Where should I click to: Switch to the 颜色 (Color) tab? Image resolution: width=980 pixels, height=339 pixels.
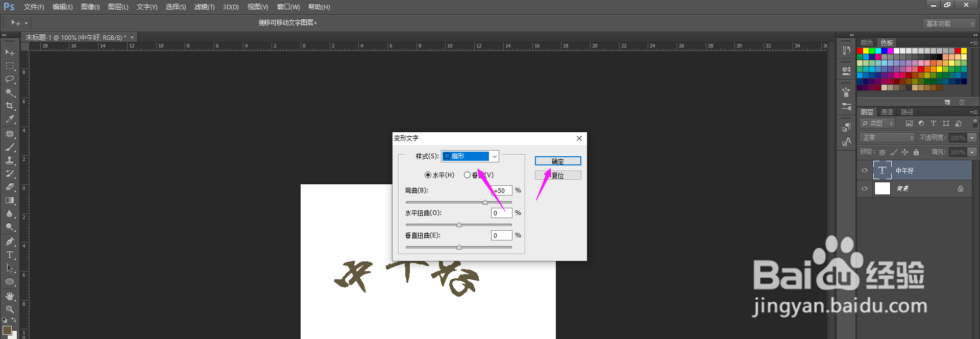point(867,42)
